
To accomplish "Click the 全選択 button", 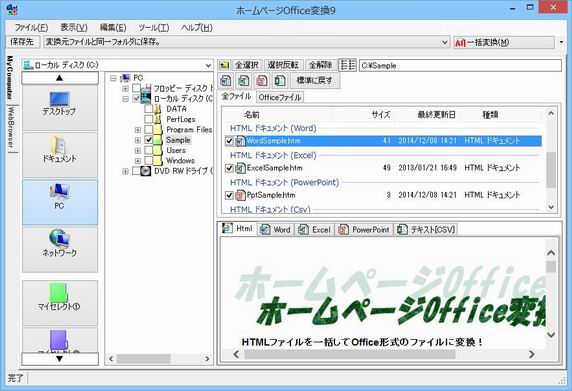I will pos(247,65).
